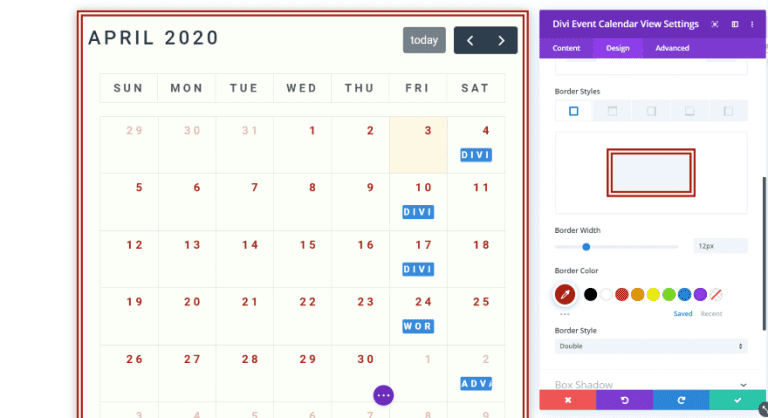Screen dimensions: 768x418
Task: Pick the green color swatch
Action: coord(669,295)
